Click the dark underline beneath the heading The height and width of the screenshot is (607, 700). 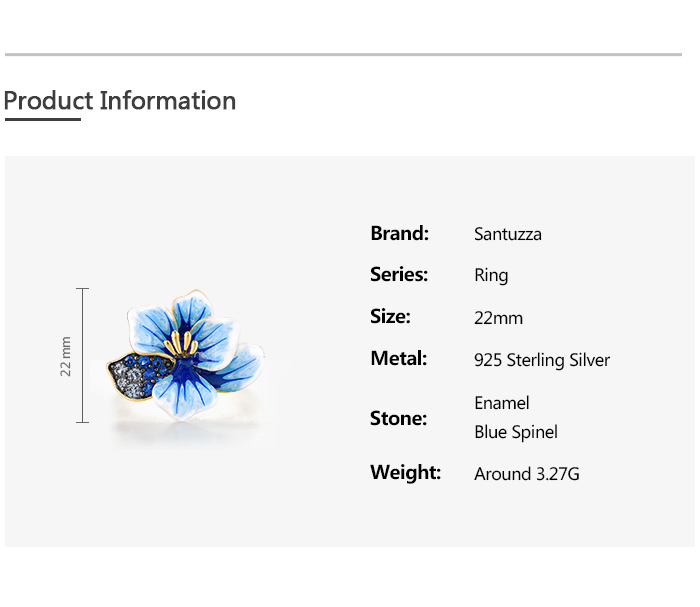click(x=42, y=119)
